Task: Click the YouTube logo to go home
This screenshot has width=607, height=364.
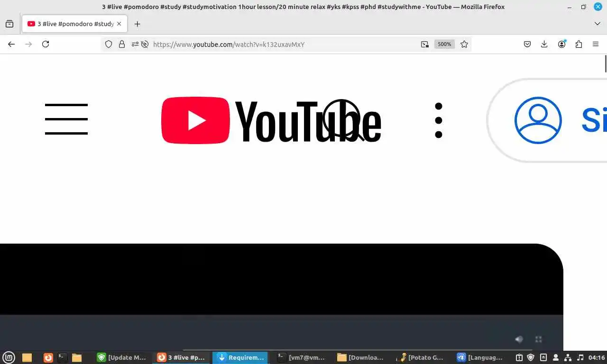Action: pos(271,120)
